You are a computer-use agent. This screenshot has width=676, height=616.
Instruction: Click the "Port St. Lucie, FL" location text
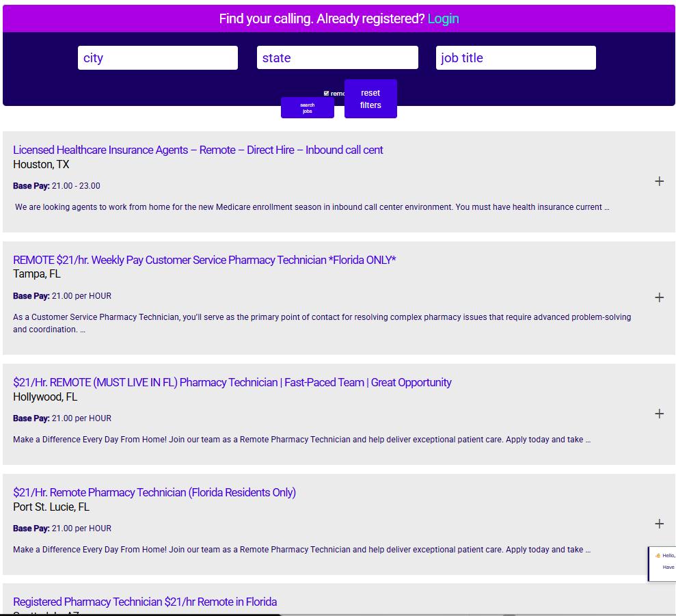[x=51, y=507]
